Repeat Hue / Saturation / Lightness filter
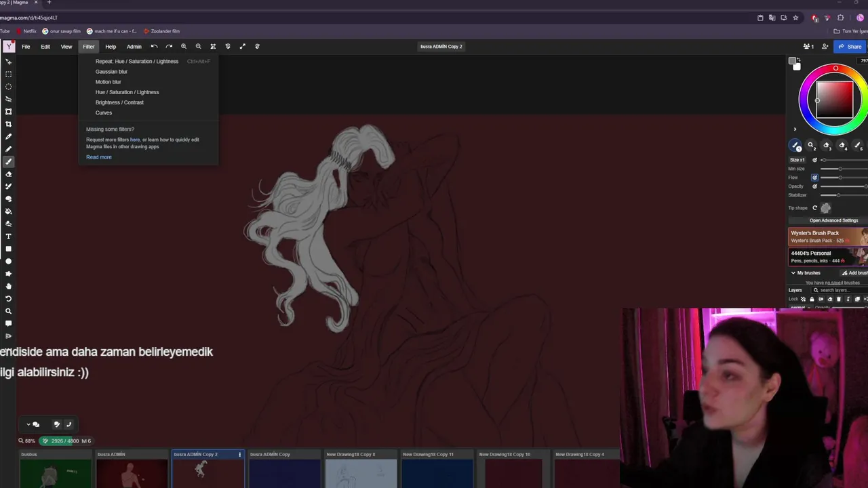Image resolution: width=868 pixels, height=488 pixels. coord(148,62)
